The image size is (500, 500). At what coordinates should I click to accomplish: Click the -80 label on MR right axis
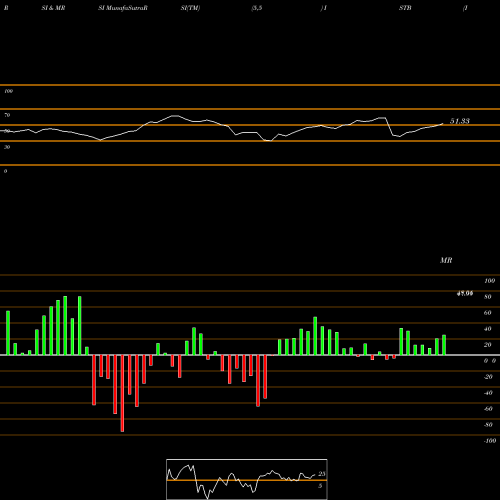pyautogui.click(x=488, y=425)
